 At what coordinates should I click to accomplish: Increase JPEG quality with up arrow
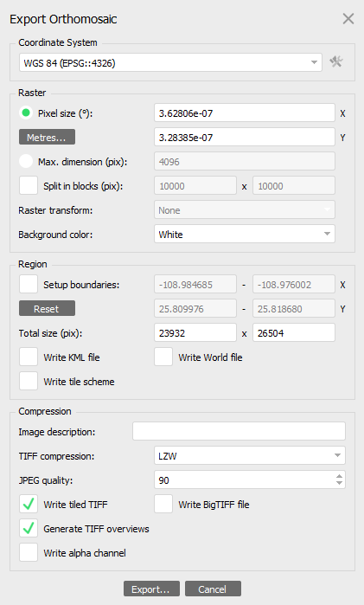[x=339, y=477]
